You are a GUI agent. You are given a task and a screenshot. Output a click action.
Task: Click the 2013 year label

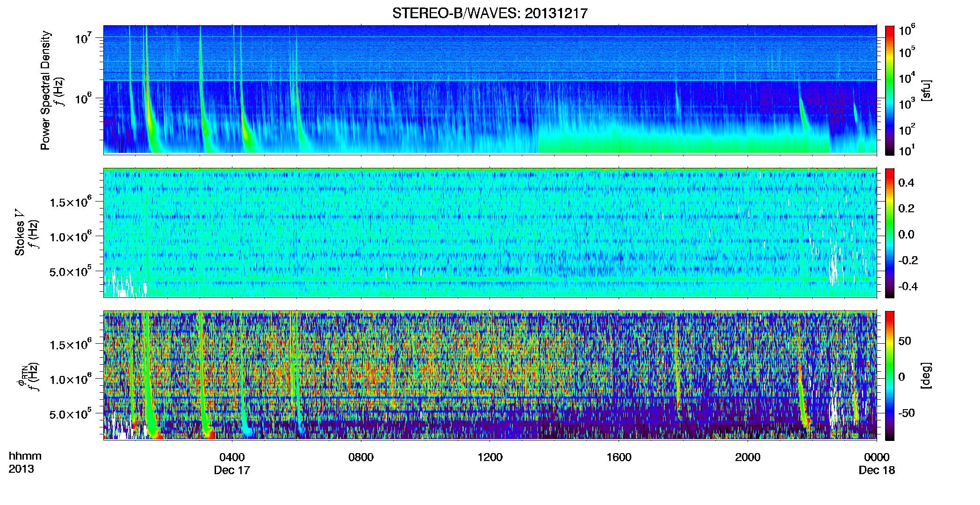21,469
